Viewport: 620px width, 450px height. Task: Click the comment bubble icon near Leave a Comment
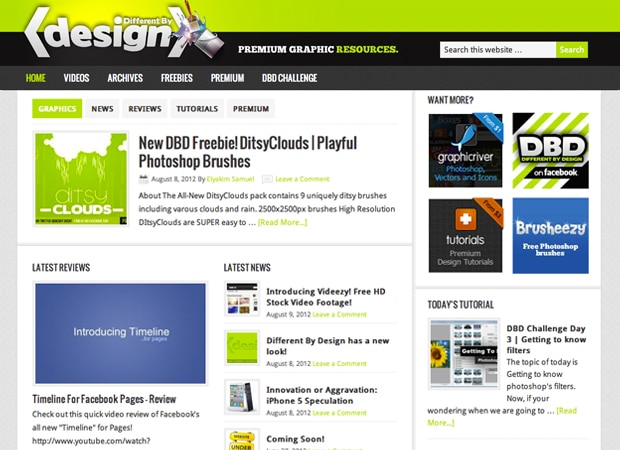click(x=267, y=179)
